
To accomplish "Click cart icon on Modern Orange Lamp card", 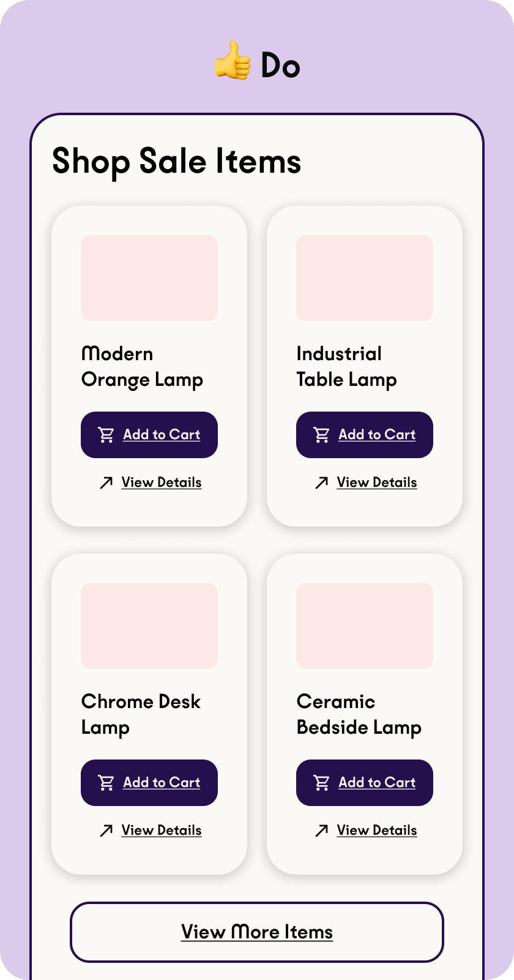I will click(x=106, y=435).
